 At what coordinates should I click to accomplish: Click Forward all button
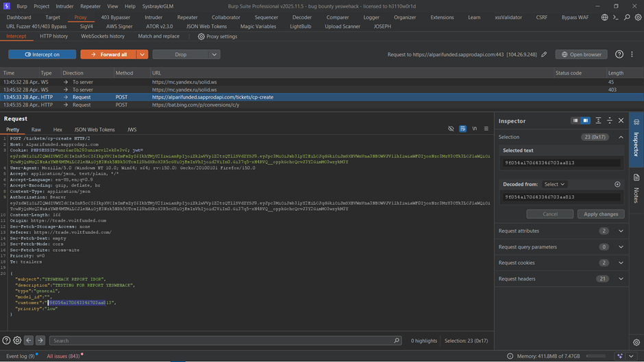(x=109, y=54)
